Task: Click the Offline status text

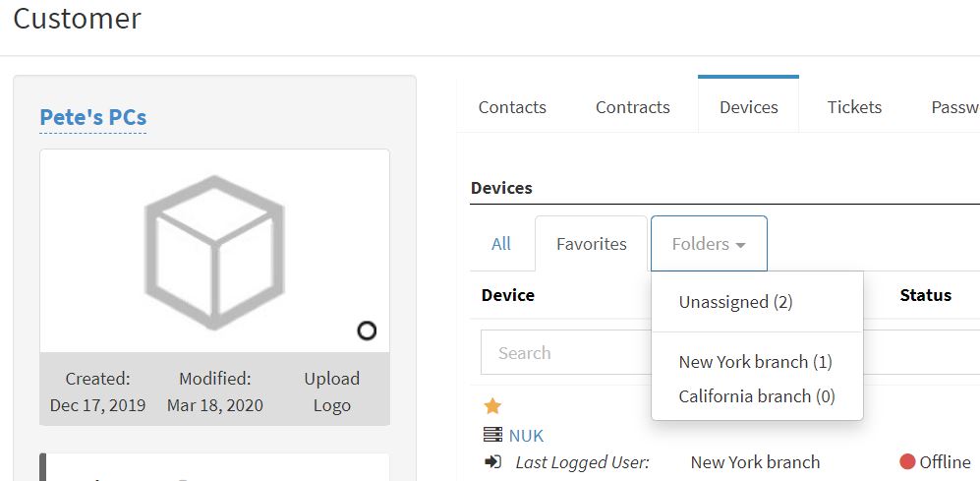Action: [945, 462]
